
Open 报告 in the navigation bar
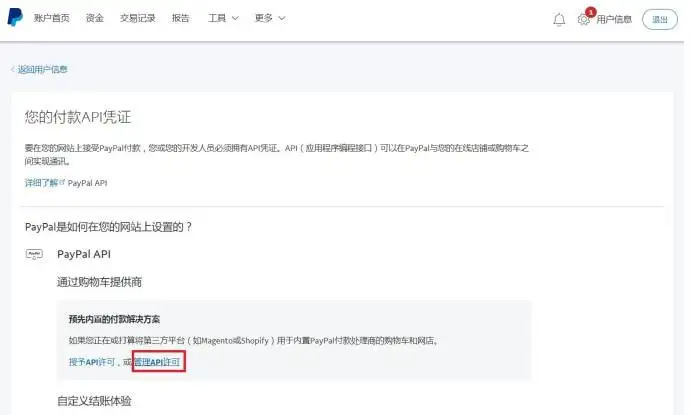click(180, 18)
